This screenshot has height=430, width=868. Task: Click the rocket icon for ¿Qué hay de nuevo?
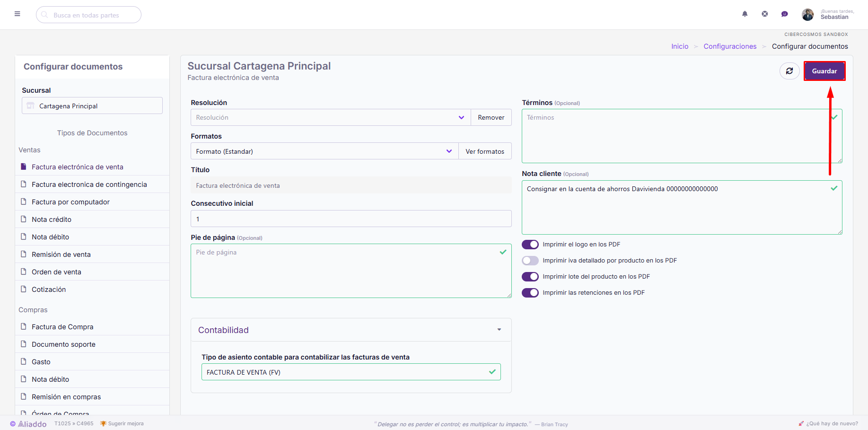801,423
